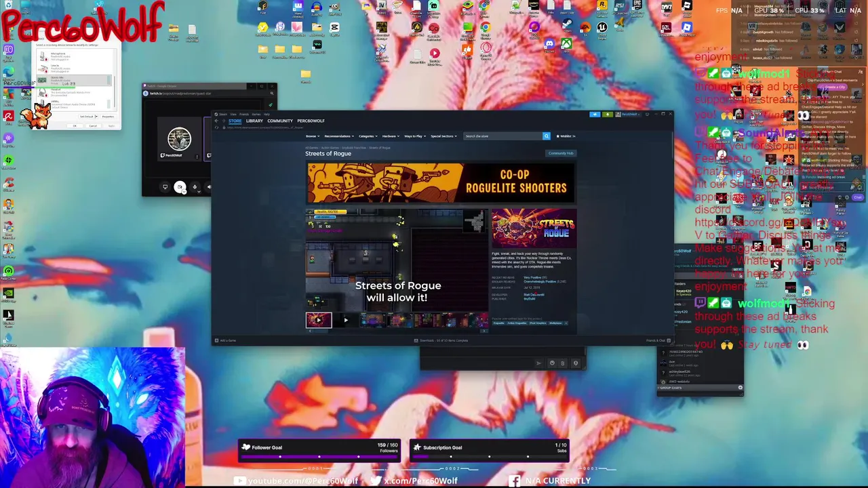The image size is (868, 488).
Task: Click the Steam store page vertical scrollbar
Action: tap(673, 146)
